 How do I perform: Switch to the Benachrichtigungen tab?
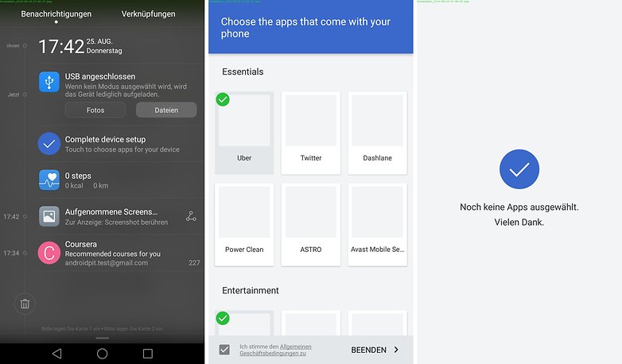pos(56,14)
